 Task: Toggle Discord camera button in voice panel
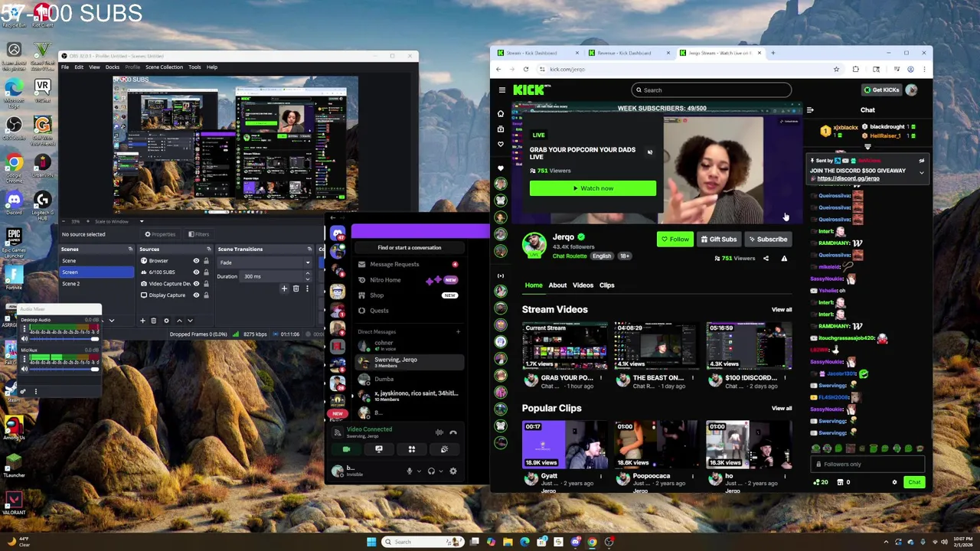click(346, 449)
